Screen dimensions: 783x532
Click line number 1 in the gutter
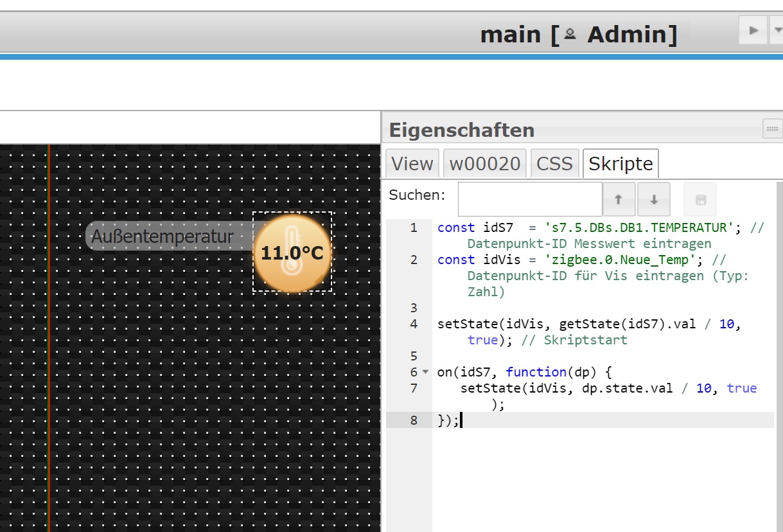click(413, 227)
